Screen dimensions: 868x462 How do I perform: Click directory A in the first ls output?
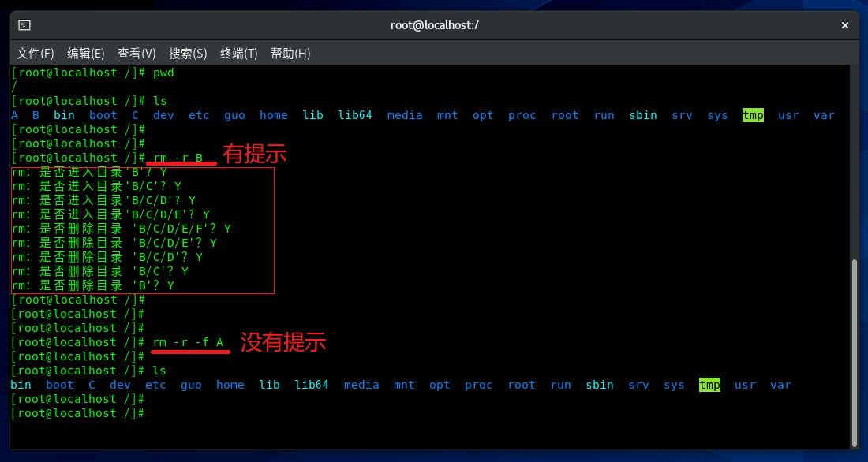[x=15, y=115]
